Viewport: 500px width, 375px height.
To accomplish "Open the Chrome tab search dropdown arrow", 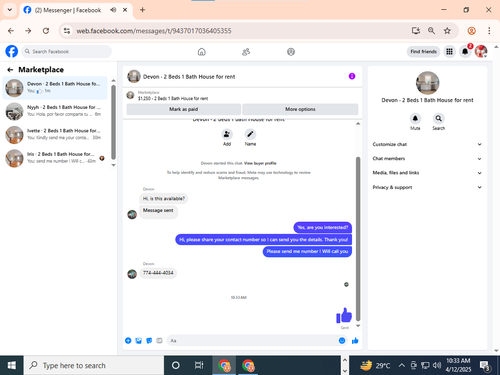I will pyautogui.click(x=10, y=10).
